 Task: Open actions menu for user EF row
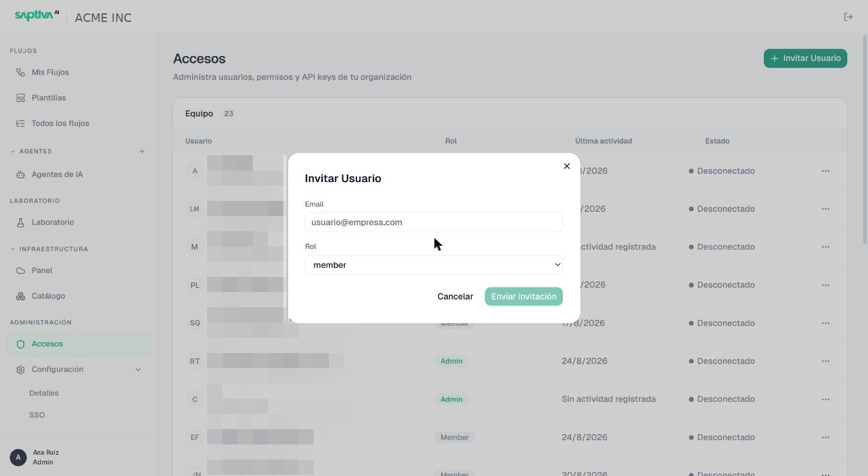click(x=825, y=437)
